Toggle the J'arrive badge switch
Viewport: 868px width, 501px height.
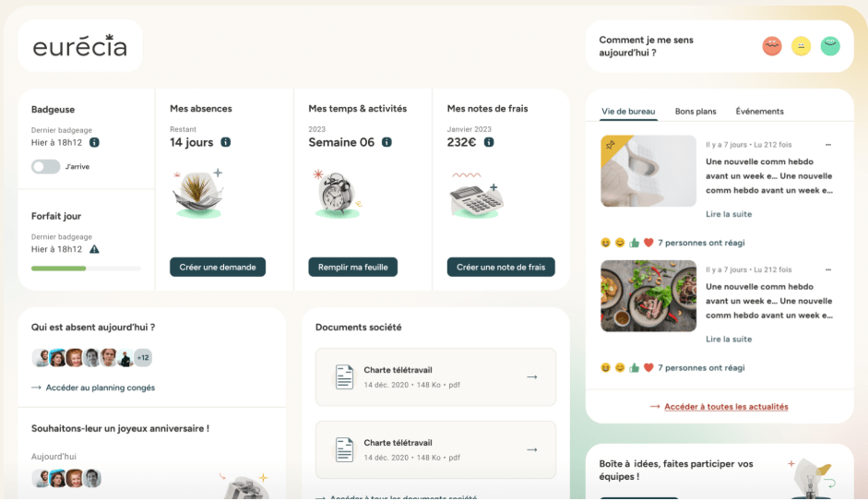coord(45,167)
